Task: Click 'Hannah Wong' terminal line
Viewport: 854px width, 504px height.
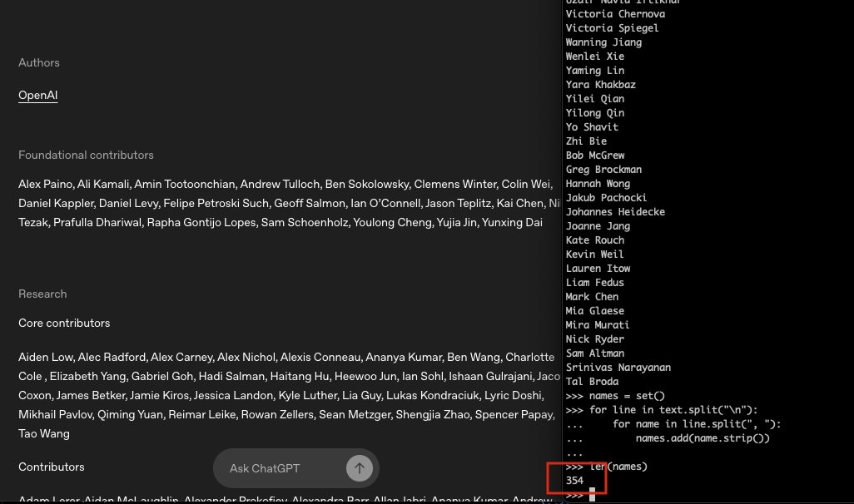Action: click(598, 184)
